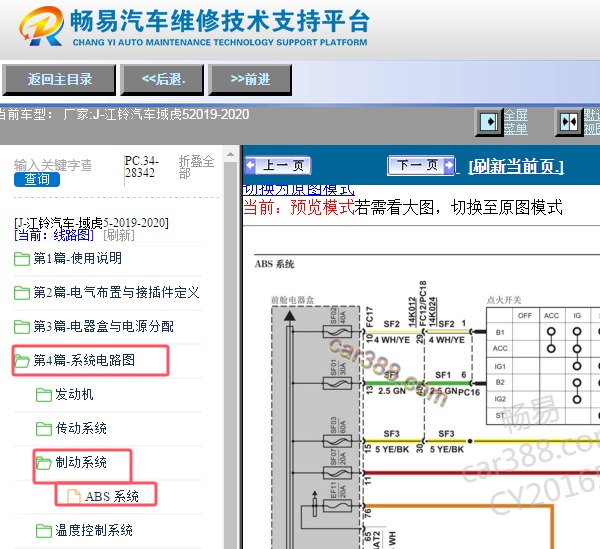Click folder icon beside 传动系统
Screen dimensions: 600x549
point(44,429)
